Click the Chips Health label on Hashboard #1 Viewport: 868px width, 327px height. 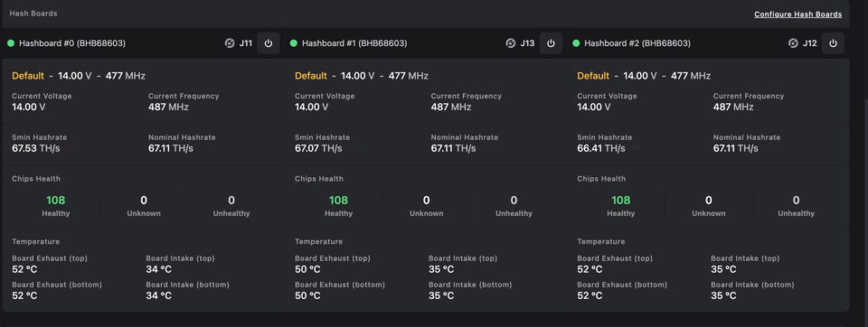point(319,179)
